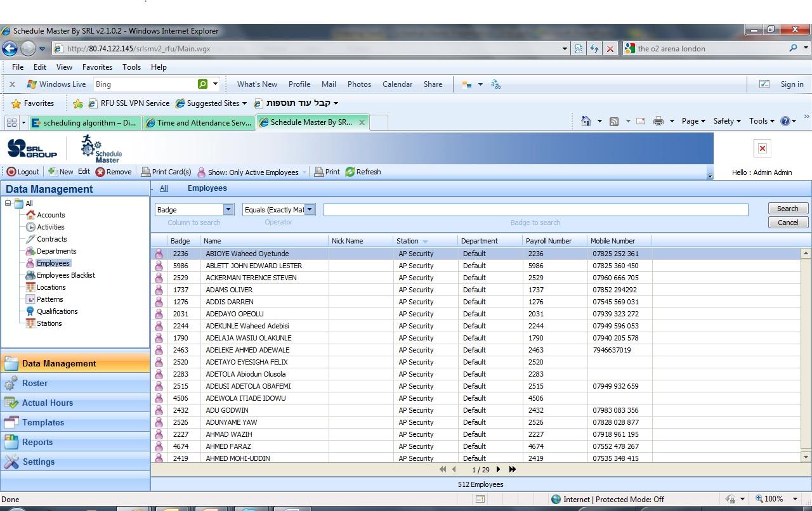Open the Page command bar dropdown
The image size is (812, 511).
coord(693,121)
